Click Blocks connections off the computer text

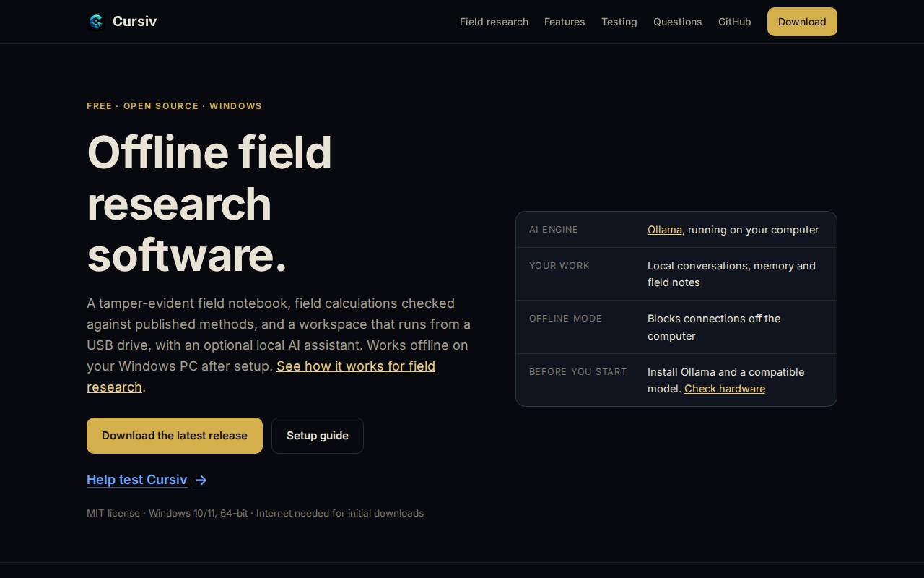(714, 327)
